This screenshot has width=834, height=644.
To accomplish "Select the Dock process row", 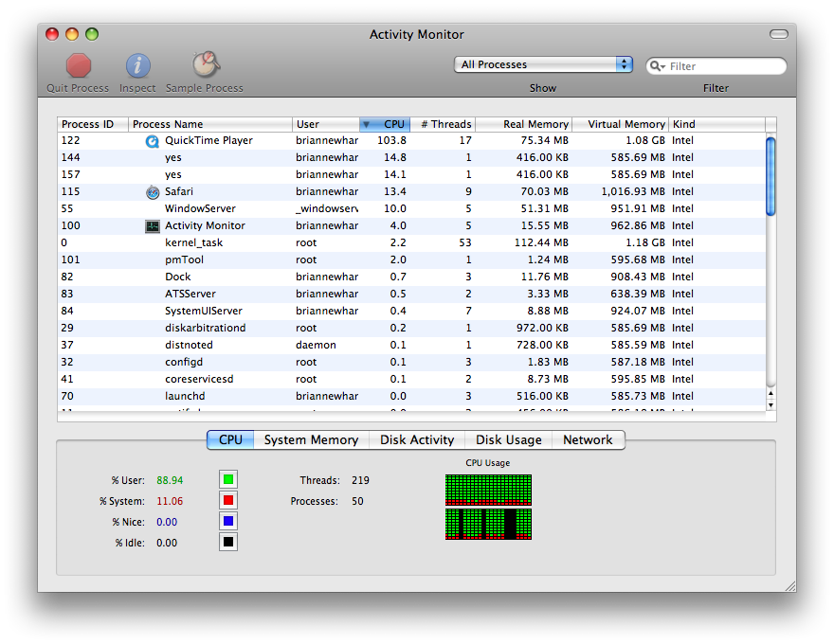I will click(411, 277).
